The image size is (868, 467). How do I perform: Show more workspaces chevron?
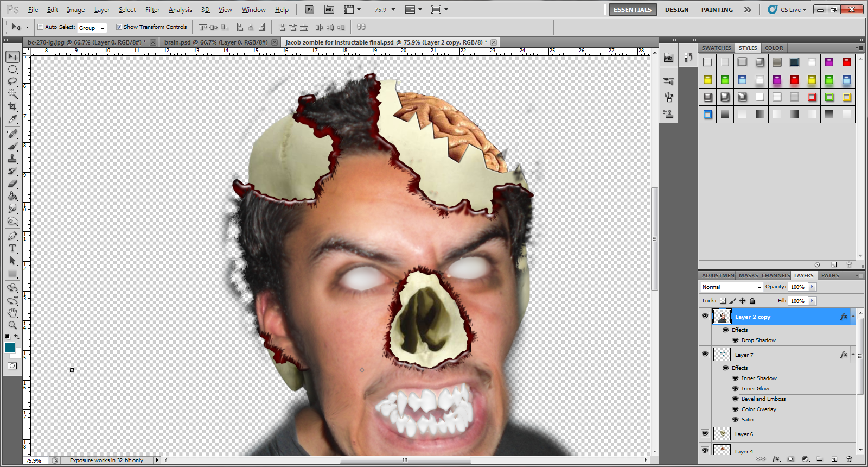click(x=748, y=10)
